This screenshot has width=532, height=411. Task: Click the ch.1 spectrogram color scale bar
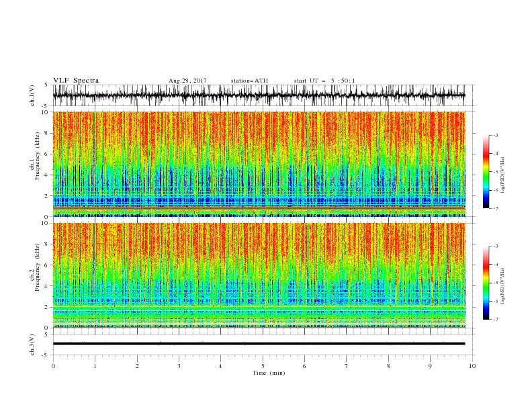[486, 172]
